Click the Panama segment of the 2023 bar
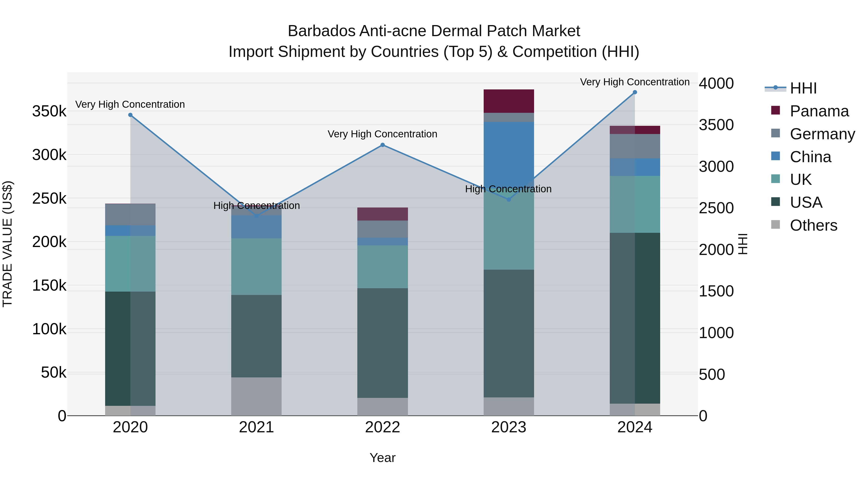Viewport: 868px width, 488px height. (x=509, y=101)
